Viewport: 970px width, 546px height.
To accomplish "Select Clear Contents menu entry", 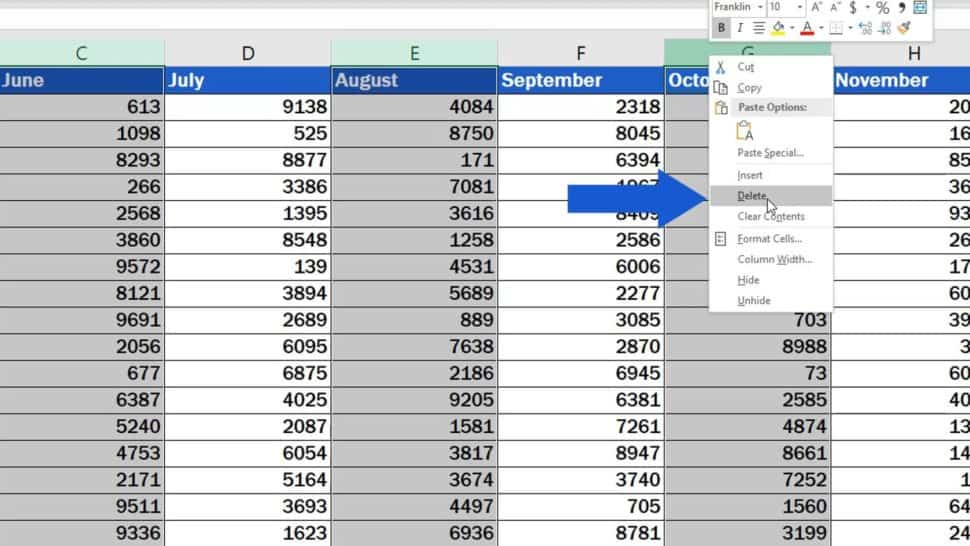I will tap(771, 216).
